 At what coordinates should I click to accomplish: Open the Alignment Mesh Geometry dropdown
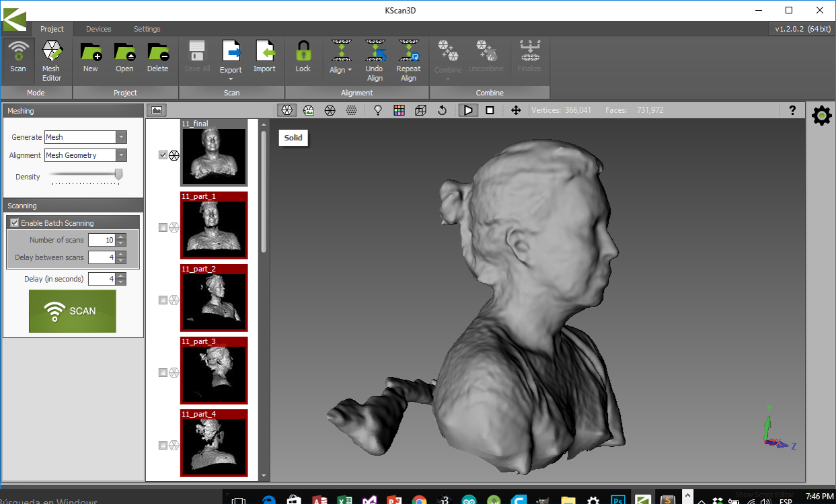[x=121, y=155]
